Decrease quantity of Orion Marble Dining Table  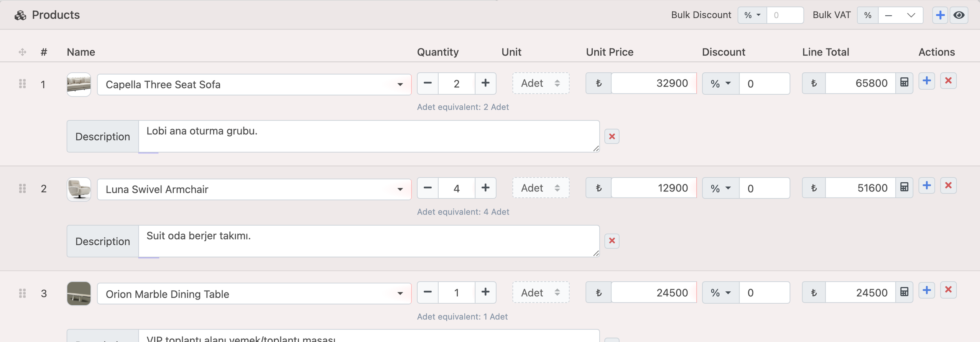(x=428, y=293)
